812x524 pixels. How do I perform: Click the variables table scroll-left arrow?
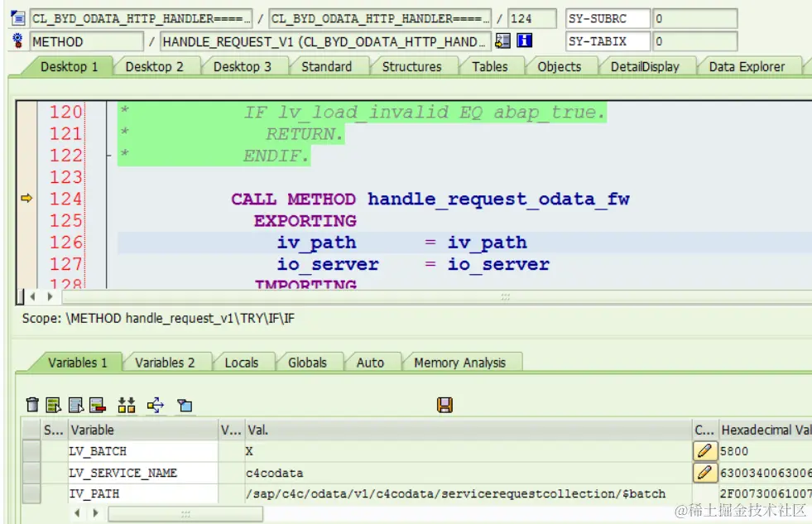(77, 512)
